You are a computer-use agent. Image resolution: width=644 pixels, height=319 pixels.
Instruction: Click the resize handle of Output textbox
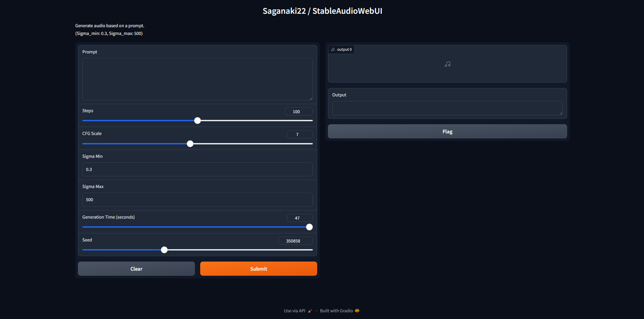coord(561,113)
